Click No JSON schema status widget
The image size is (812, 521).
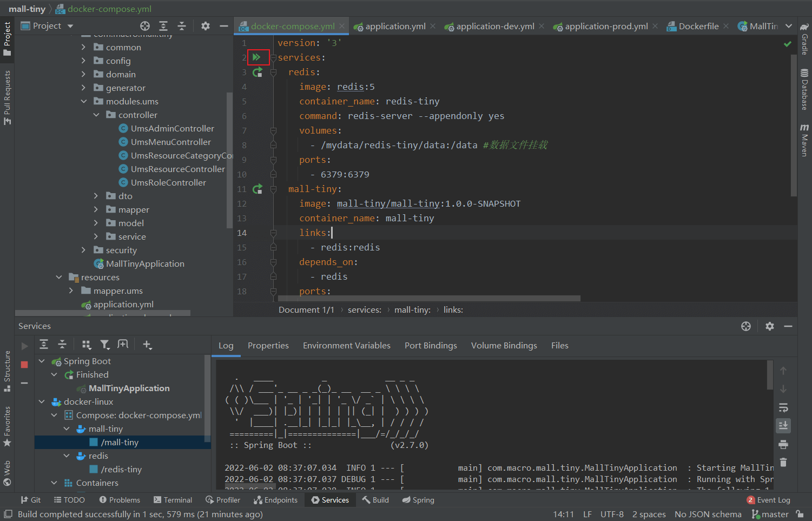(708, 514)
